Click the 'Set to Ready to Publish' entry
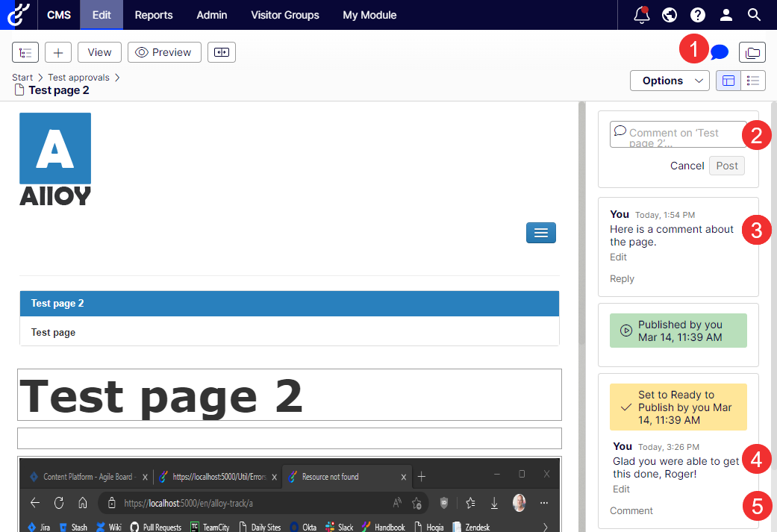Screen dimensions: 777x532 click(678, 407)
